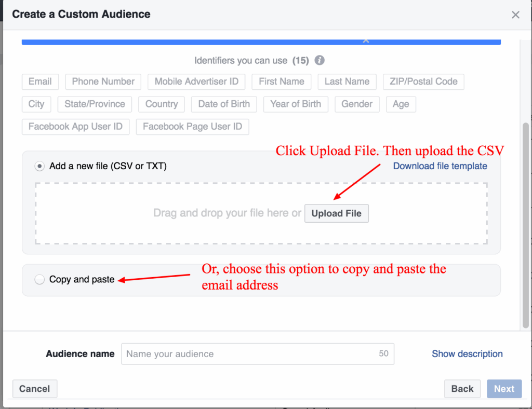Select the Date of Birth identifier

[224, 104]
